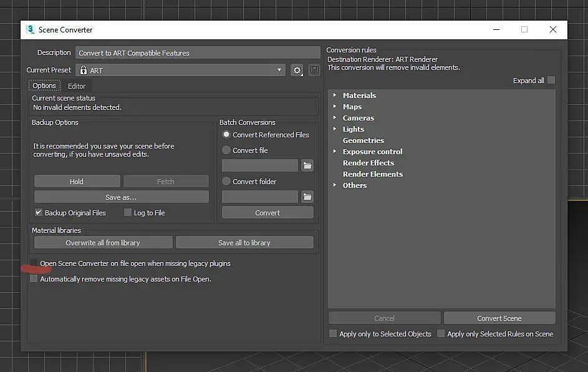The width and height of the screenshot is (588, 372).
Task: Click Save all to library
Action: 244,243
